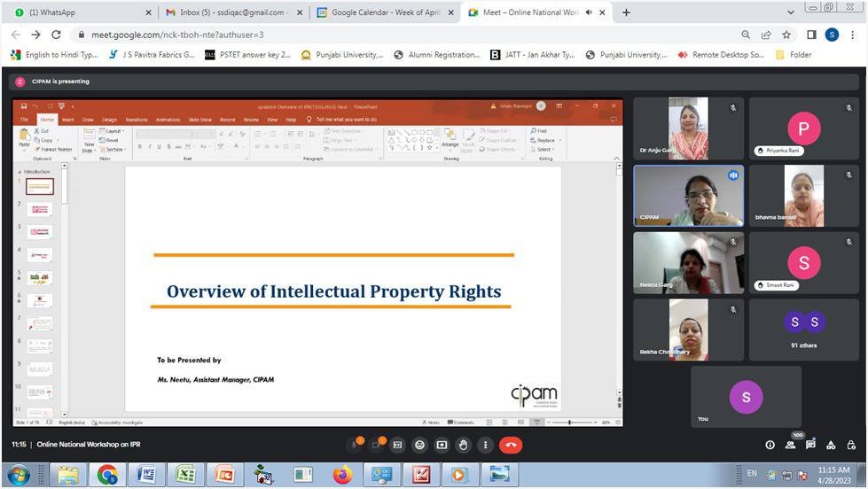Switch to the Google Calendar tab
The height and width of the screenshot is (489, 868).
pos(383,12)
